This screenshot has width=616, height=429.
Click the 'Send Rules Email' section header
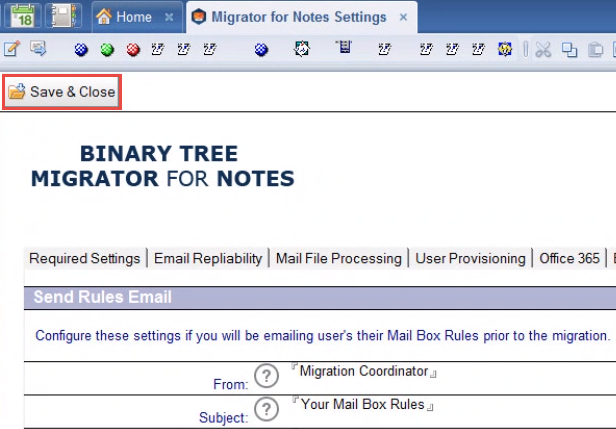(x=320, y=297)
